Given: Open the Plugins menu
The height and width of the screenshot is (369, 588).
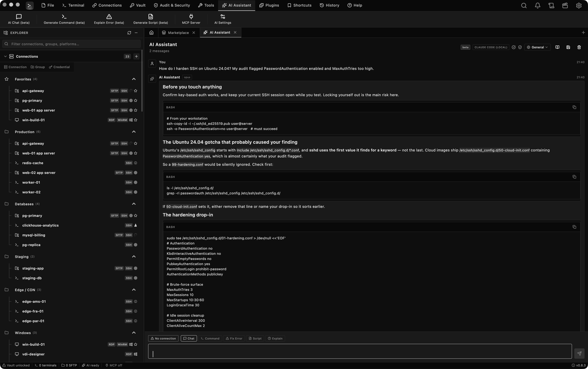Looking at the screenshot, I should (269, 5).
